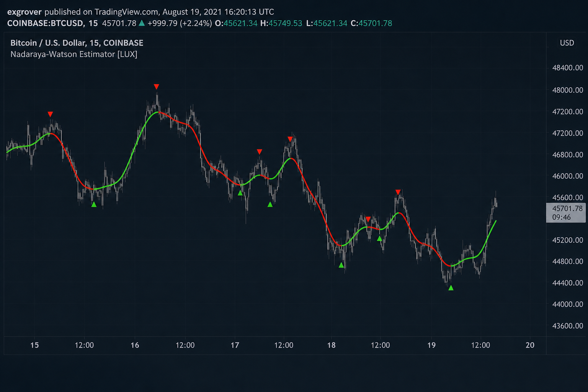The width and height of the screenshot is (588, 392).
Task: Select the Bitcoin / U.S. Dollar chart title
Action: click(x=77, y=43)
